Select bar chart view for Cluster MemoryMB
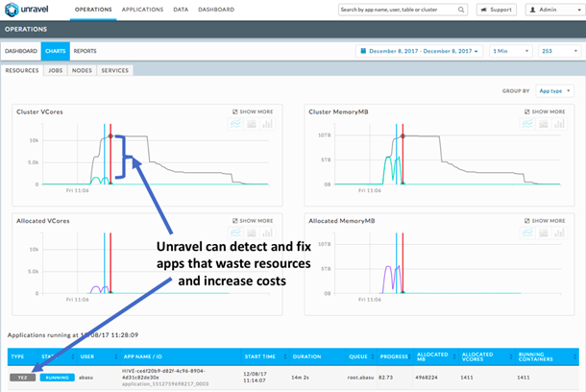 pyautogui.click(x=559, y=124)
